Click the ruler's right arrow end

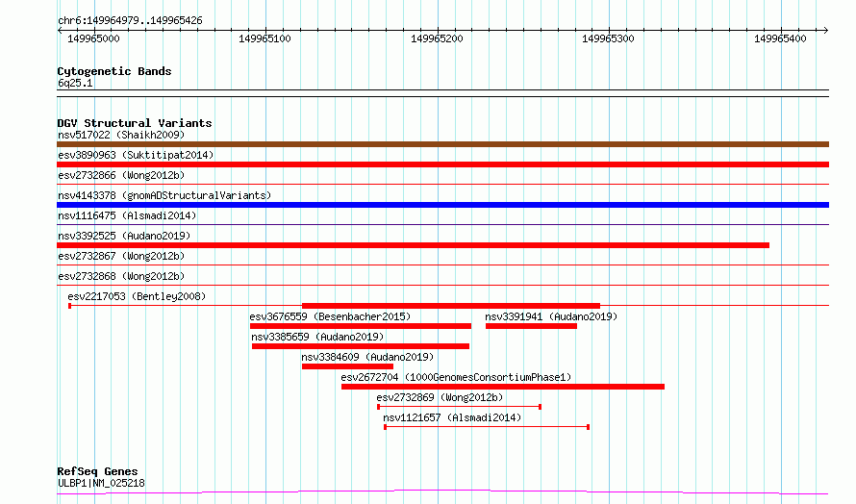pyautogui.click(x=826, y=30)
